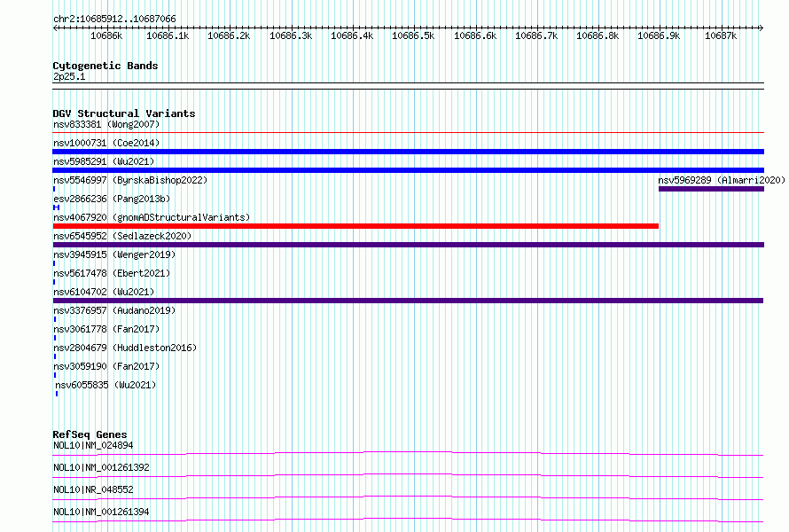Click the 10686.4k ruler tick label

click(x=352, y=35)
